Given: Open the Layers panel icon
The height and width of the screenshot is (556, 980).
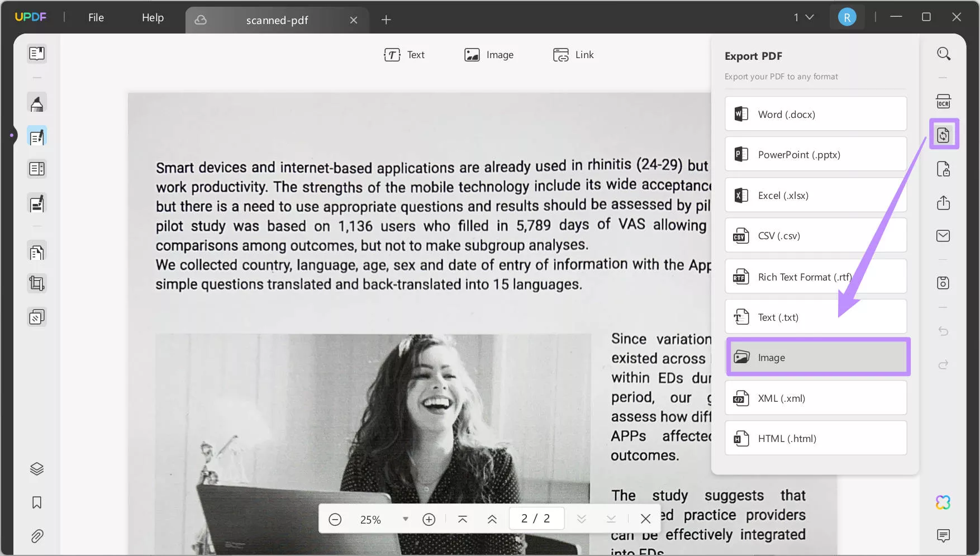Looking at the screenshot, I should [x=37, y=469].
